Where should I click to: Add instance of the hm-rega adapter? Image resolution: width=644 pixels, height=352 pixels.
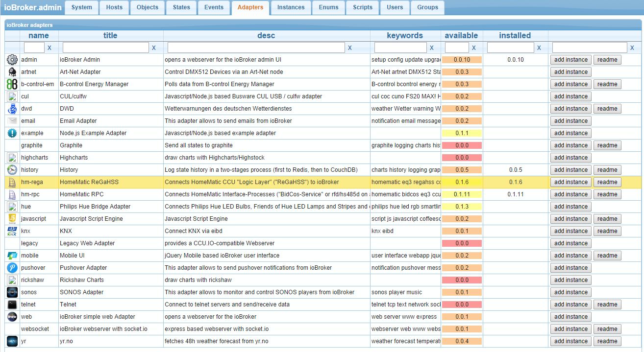[x=571, y=182]
